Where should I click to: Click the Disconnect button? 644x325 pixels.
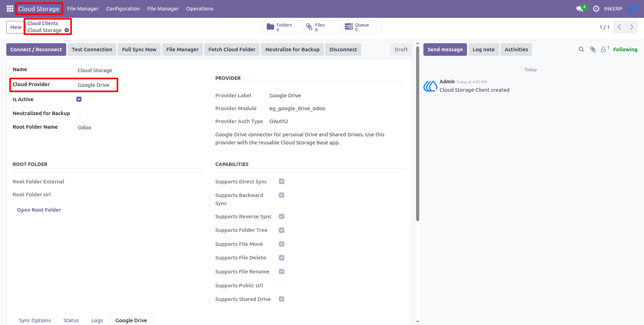pyautogui.click(x=343, y=50)
